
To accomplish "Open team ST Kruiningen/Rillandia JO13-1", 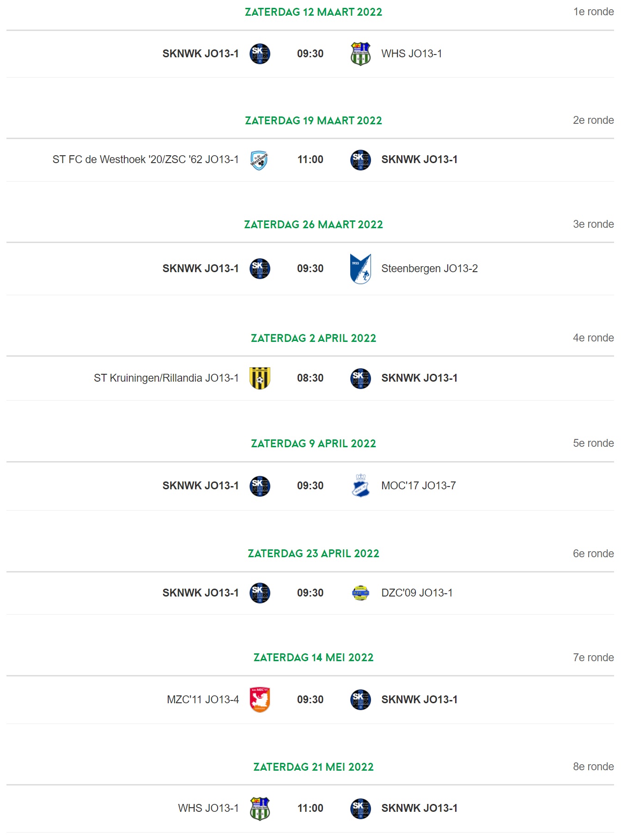I will 166,378.
